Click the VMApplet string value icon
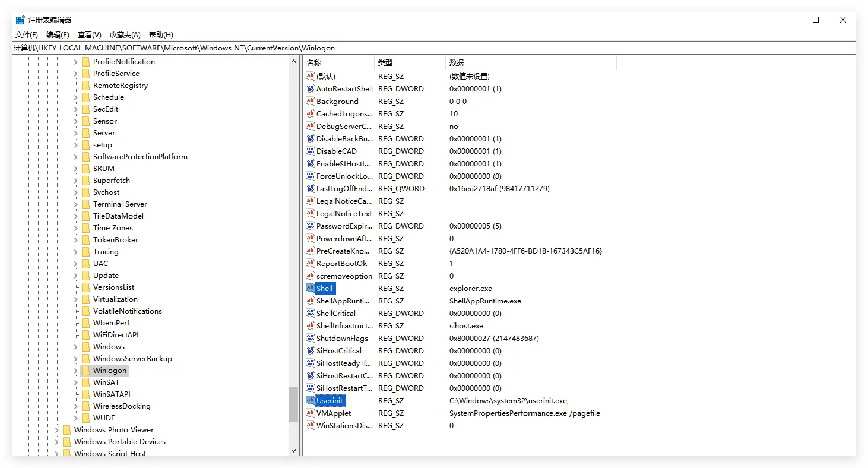The image size is (868, 468). pos(310,413)
